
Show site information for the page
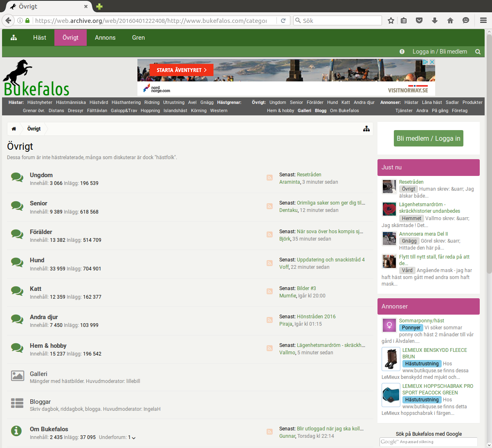tap(20, 20)
